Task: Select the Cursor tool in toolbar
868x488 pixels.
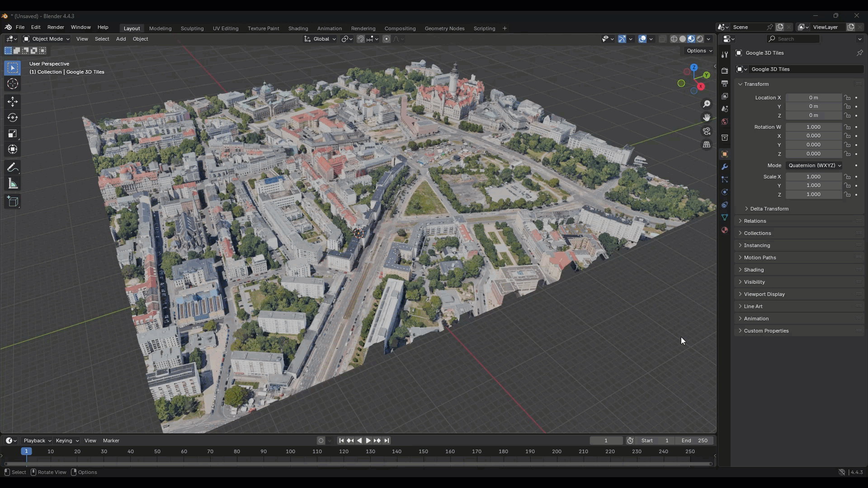Action: [13, 84]
